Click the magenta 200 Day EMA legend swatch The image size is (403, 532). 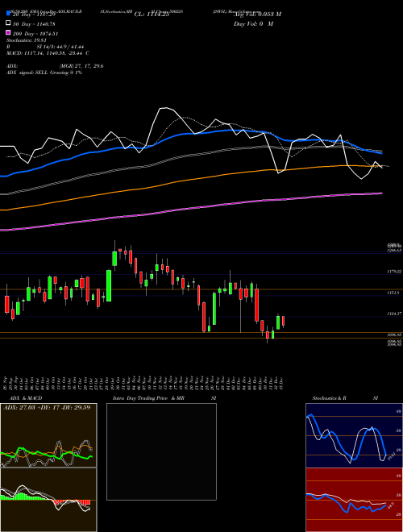[9, 33]
